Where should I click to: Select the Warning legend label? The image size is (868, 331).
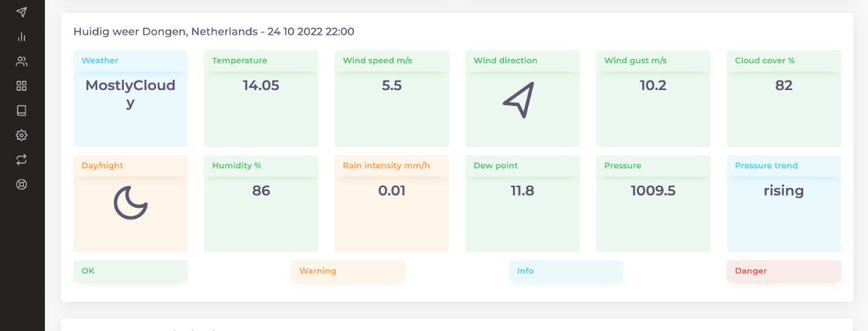[317, 271]
